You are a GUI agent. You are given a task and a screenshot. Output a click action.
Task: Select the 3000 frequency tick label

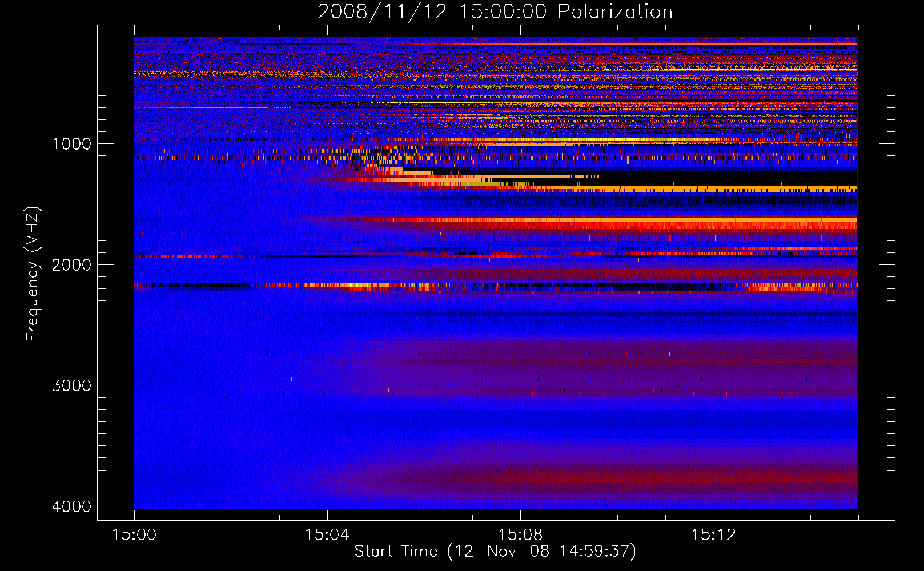71,385
